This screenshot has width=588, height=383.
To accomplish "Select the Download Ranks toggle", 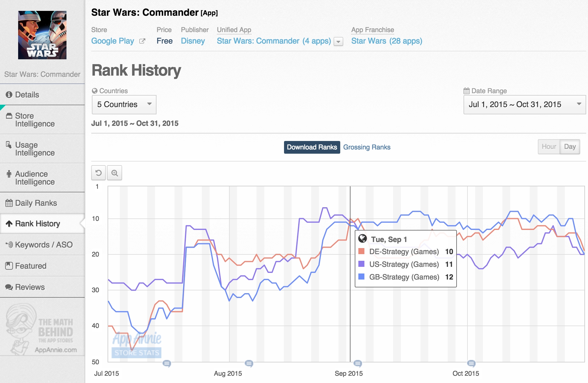I will pyautogui.click(x=312, y=147).
